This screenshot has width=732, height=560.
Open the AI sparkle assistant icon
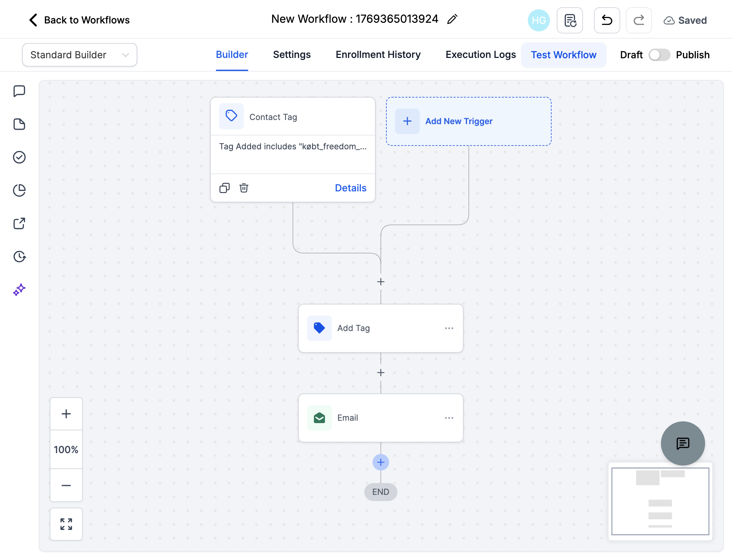click(19, 290)
